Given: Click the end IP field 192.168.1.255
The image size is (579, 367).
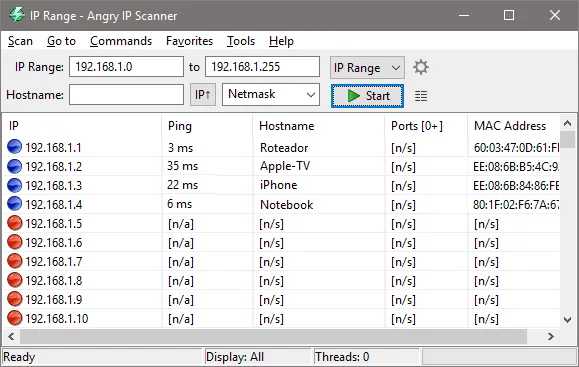Looking at the screenshot, I should 262,67.
